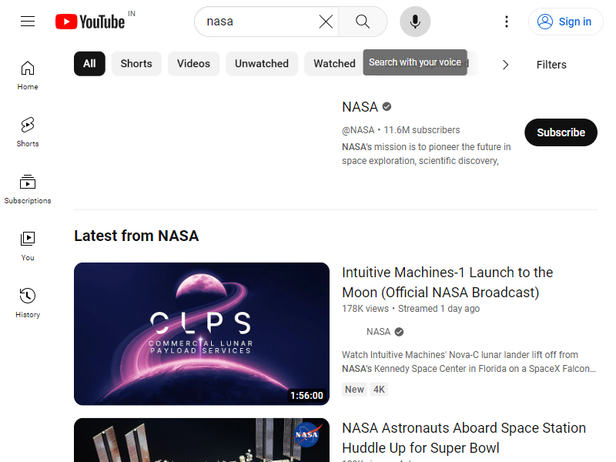Clear the search text with X
This screenshot has height=462, width=616.
326,22
